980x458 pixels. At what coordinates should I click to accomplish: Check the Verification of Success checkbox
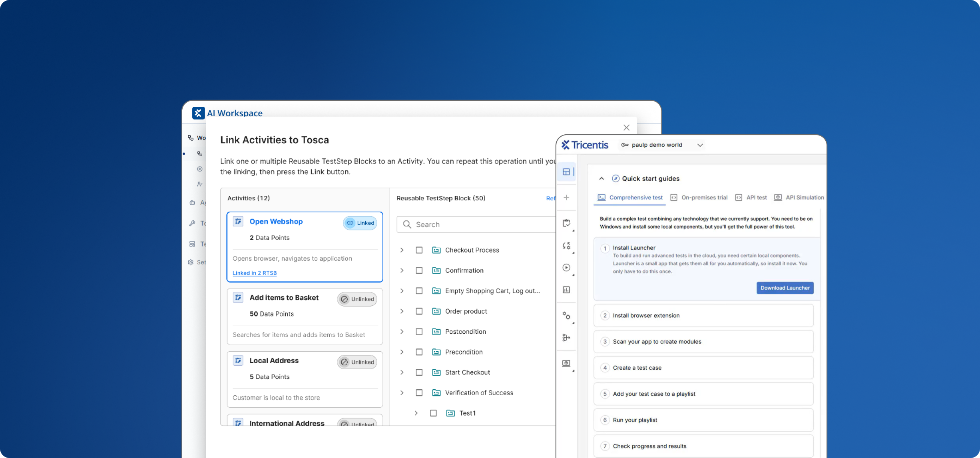tap(419, 393)
